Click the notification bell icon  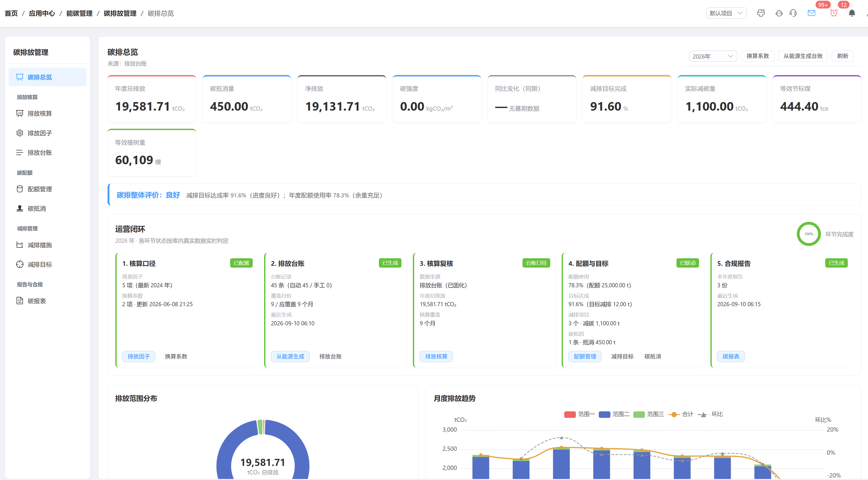point(852,13)
